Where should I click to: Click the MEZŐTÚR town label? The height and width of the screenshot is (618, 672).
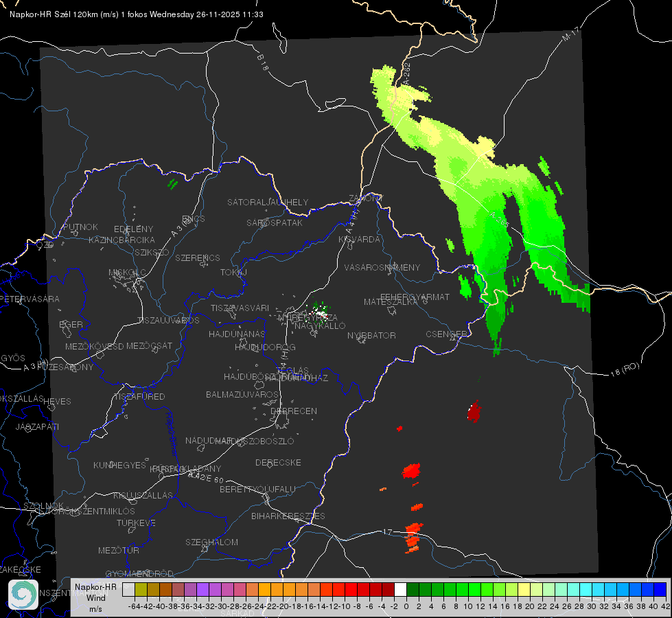(x=119, y=550)
